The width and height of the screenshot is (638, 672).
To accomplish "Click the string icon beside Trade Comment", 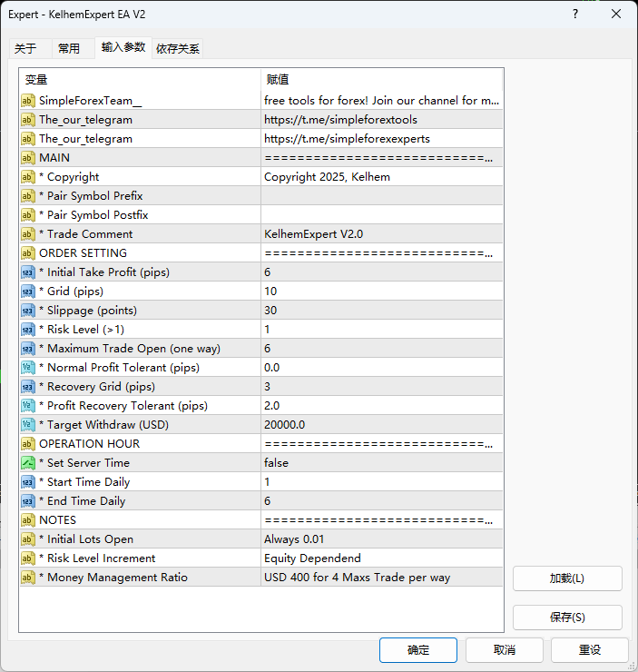I will click(x=28, y=234).
